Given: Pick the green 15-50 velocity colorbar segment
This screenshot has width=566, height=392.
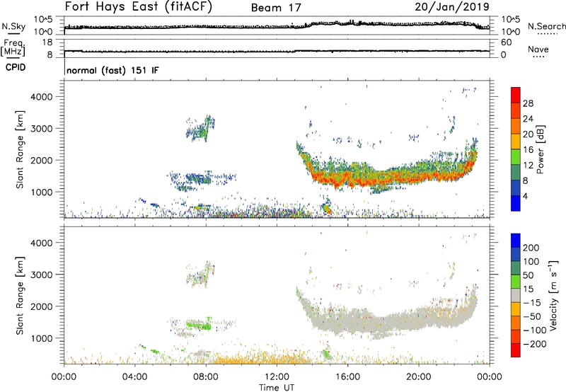Looking at the screenshot, I should point(516,282).
